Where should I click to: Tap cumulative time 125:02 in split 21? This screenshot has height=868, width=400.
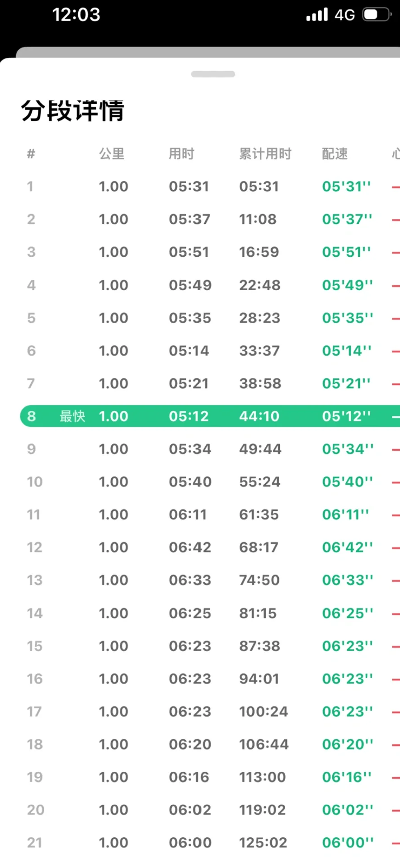[x=263, y=842]
